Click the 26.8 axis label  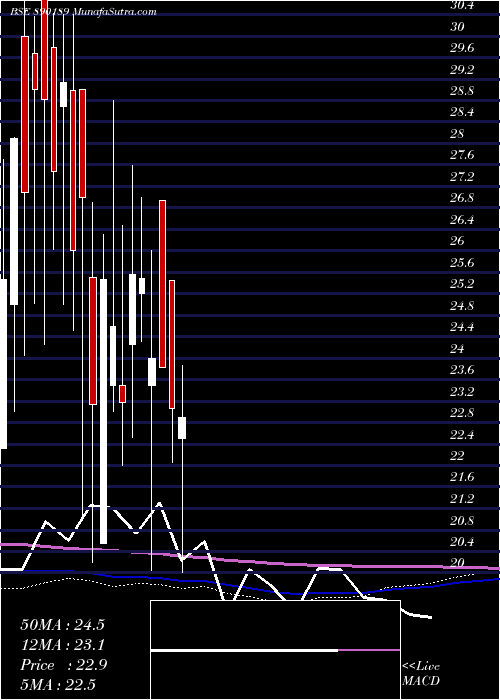point(462,198)
